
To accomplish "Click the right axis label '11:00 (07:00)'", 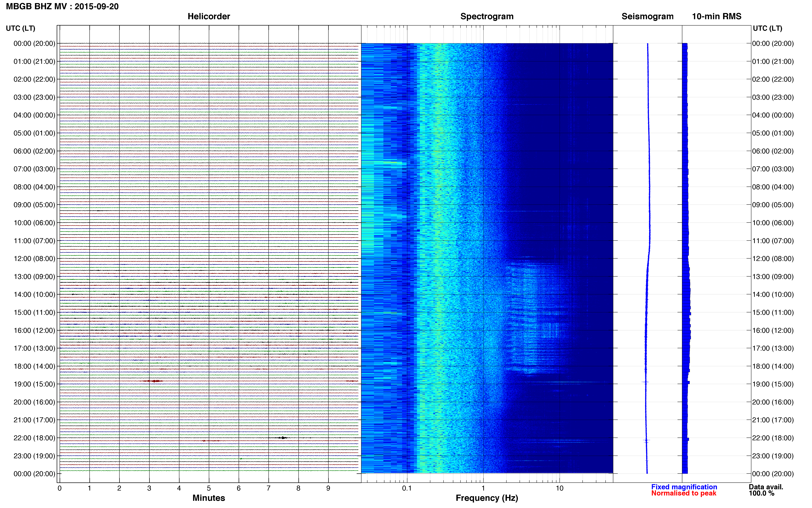I will (773, 241).
